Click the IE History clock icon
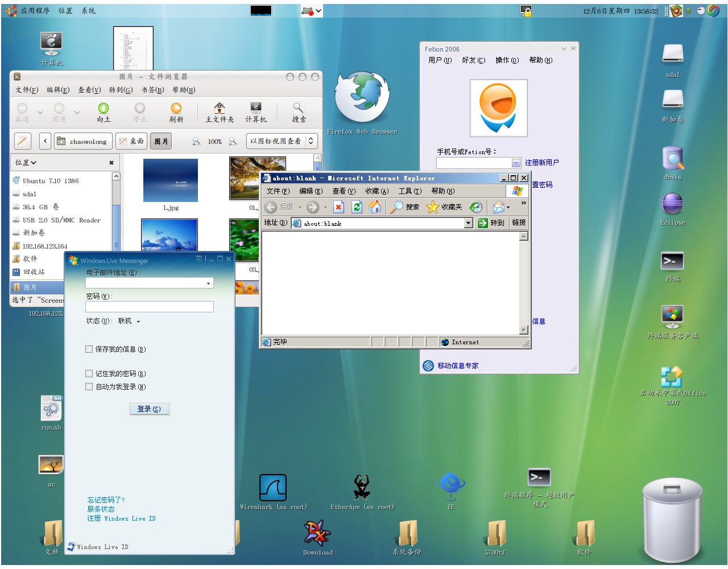The image size is (728, 569). [476, 207]
